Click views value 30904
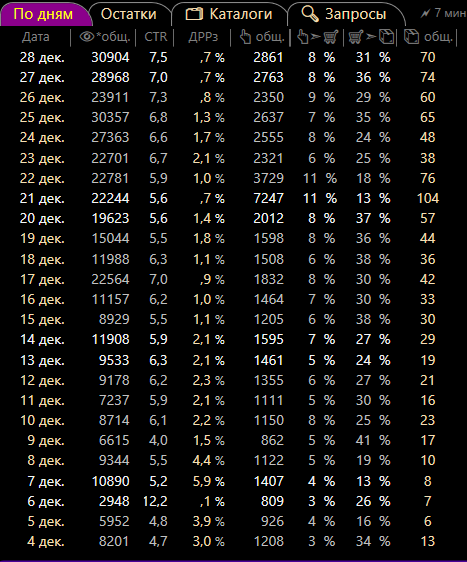The image size is (467, 562). click(110, 57)
